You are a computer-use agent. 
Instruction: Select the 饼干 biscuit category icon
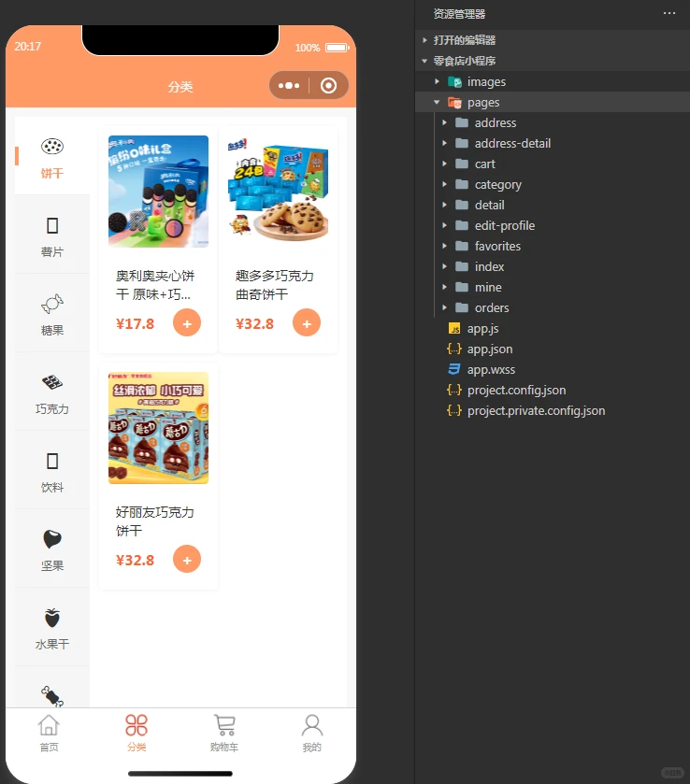(x=52, y=147)
